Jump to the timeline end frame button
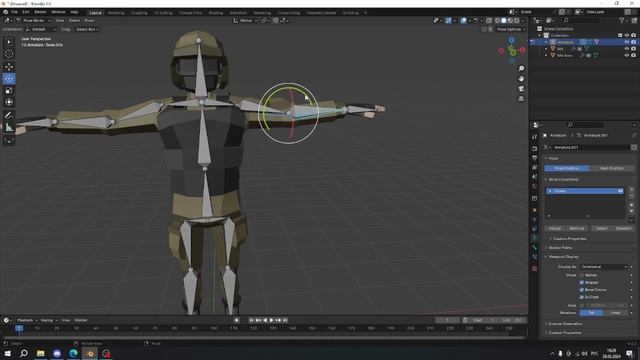Screen dimensions: 640x360 click(x=285, y=320)
